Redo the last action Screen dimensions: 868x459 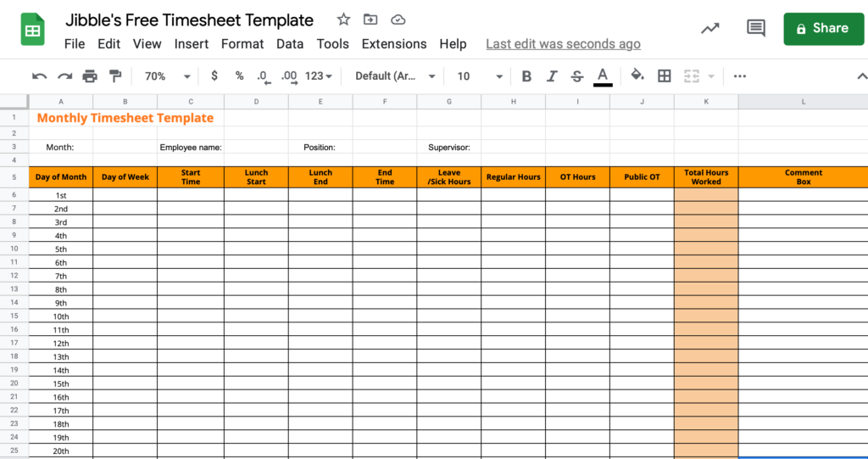pyautogui.click(x=64, y=76)
